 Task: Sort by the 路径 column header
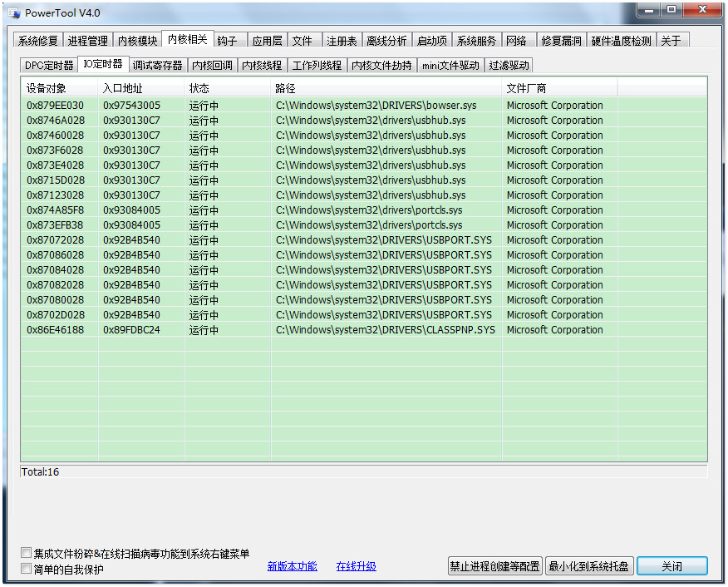(x=386, y=88)
